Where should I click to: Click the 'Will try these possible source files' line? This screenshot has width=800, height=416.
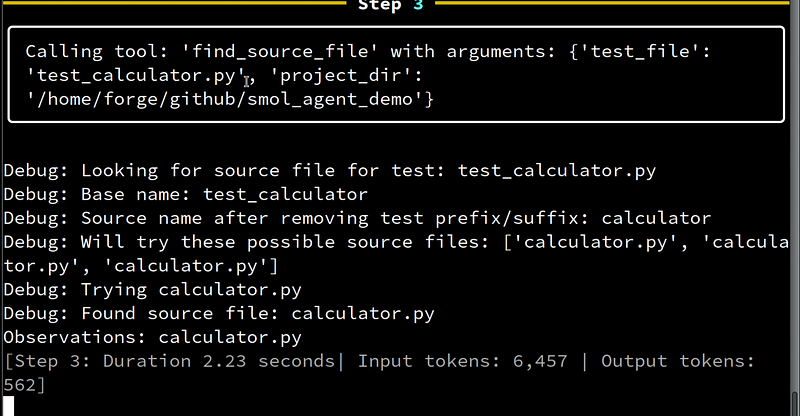[x=396, y=254]
